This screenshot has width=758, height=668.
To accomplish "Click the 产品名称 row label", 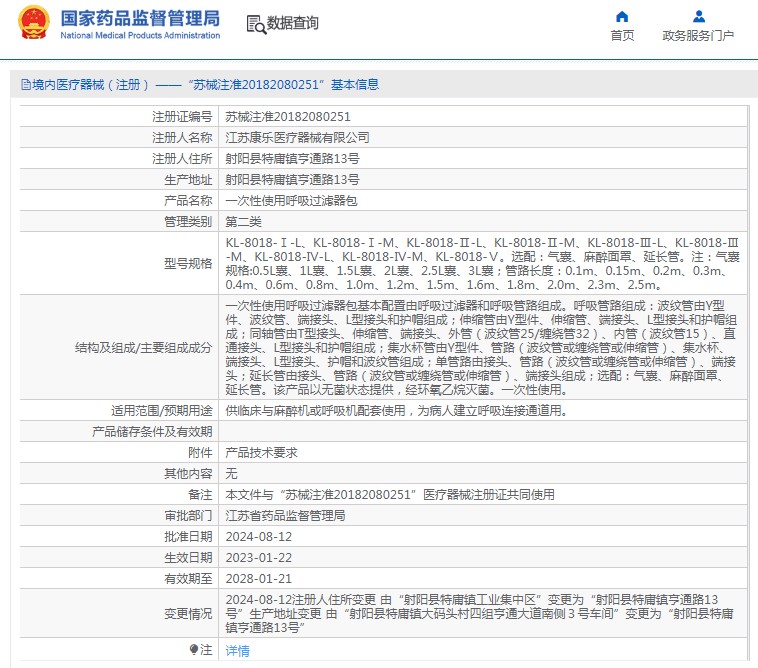I will [x=188, y=201].
